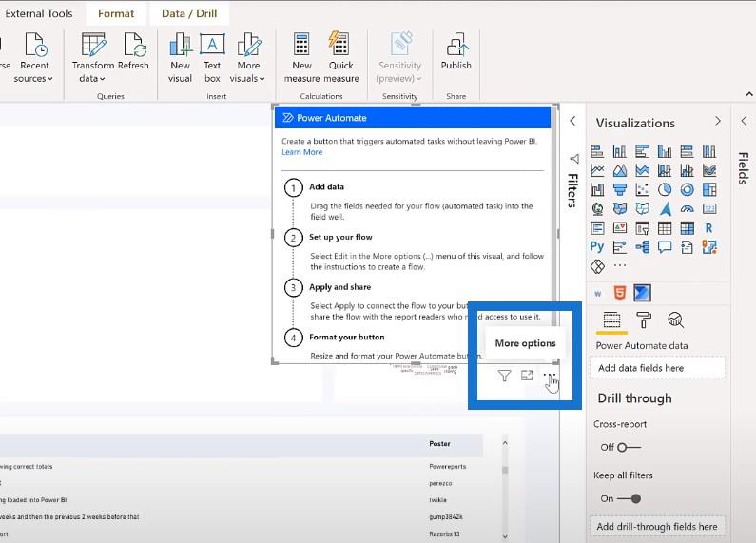Viewport: 756px width, 543px height.
Task: Open the Sensitivity (preview) dropdown
Action: [x=399, y=58]
